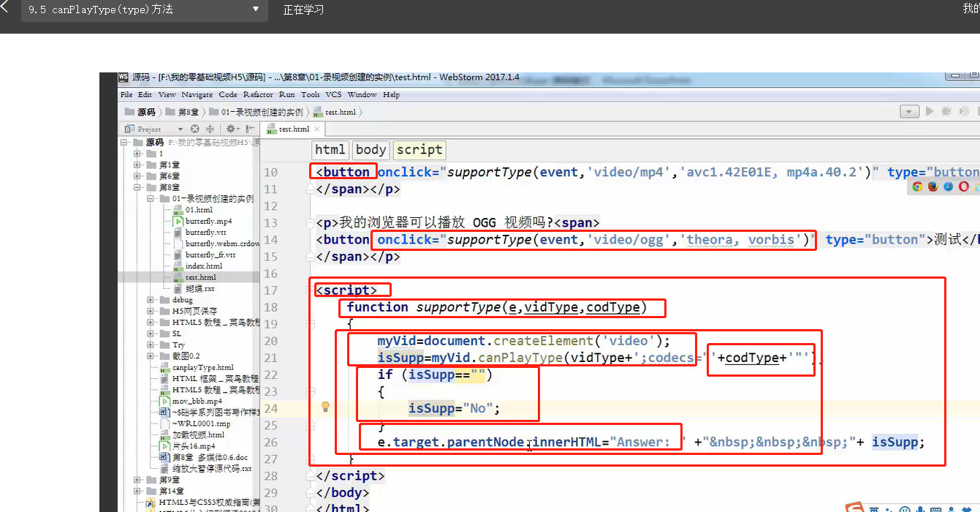This screenshot has height=512, width=980.
Task: Expand the 第1章 folder
Action: point(137,165)
